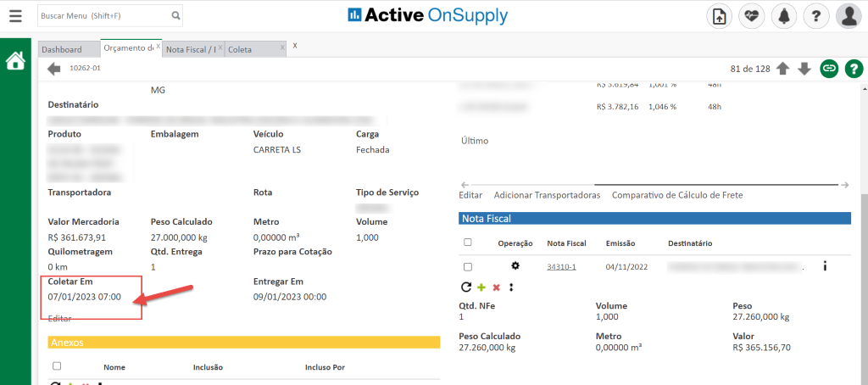Viewport: 868px width, 385px height.
Task: Click the emission date 04/11/2022
Action: (x=626, y=267)
